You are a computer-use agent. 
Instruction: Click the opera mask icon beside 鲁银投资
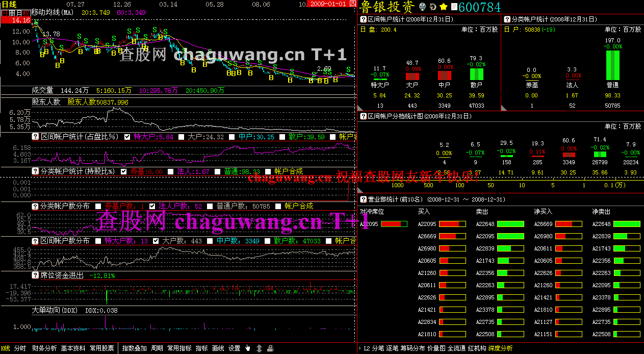(x=422, y=7)
